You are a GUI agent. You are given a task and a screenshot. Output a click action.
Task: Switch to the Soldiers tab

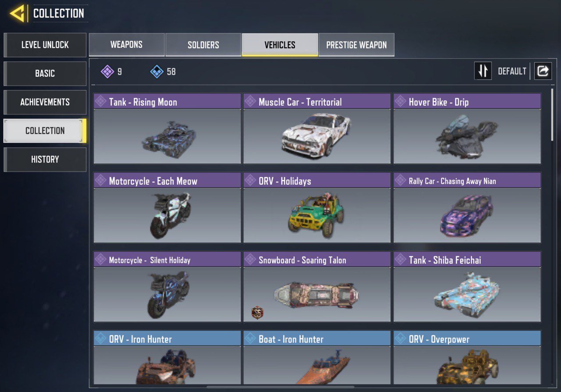pyautogui.click(x=203, y=45)
